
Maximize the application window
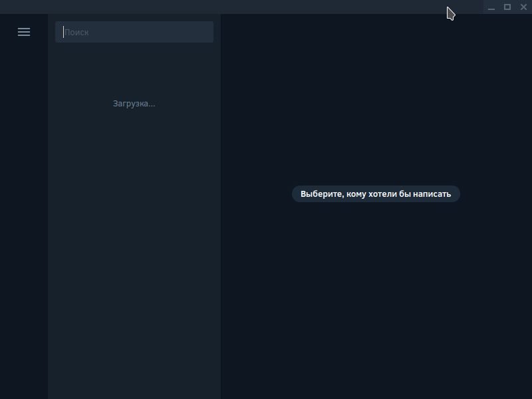point(507,7)
